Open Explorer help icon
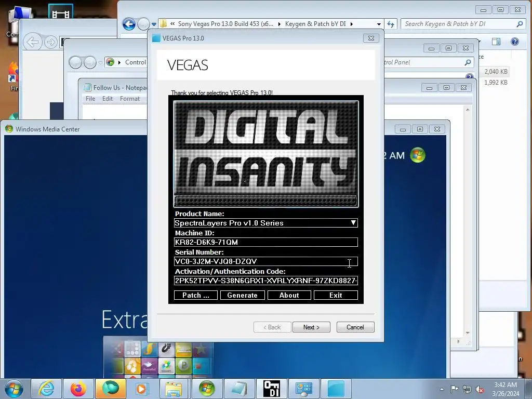The width and height of the screenshot is (532, 399). pyautogui.click(x=515, y=42)
